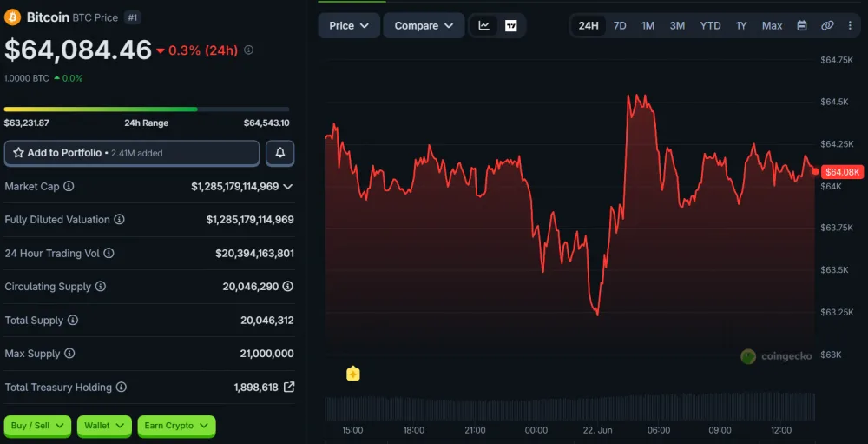Show Total Supply info icon
The height and width of the screenshot is (444, 868).
pos(73,321)
